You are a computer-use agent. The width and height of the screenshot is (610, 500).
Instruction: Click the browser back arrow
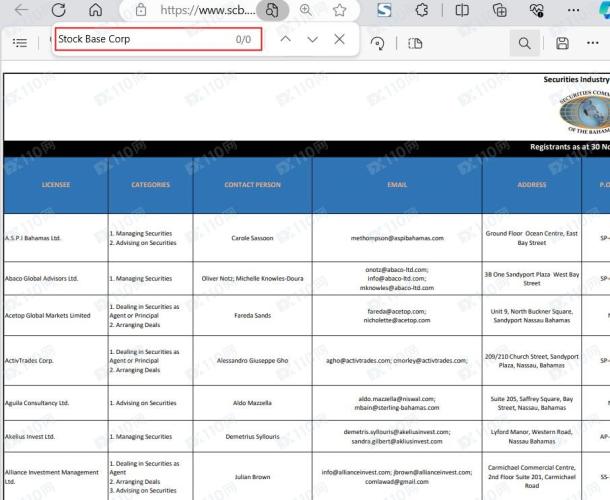(x=21, y=10)
